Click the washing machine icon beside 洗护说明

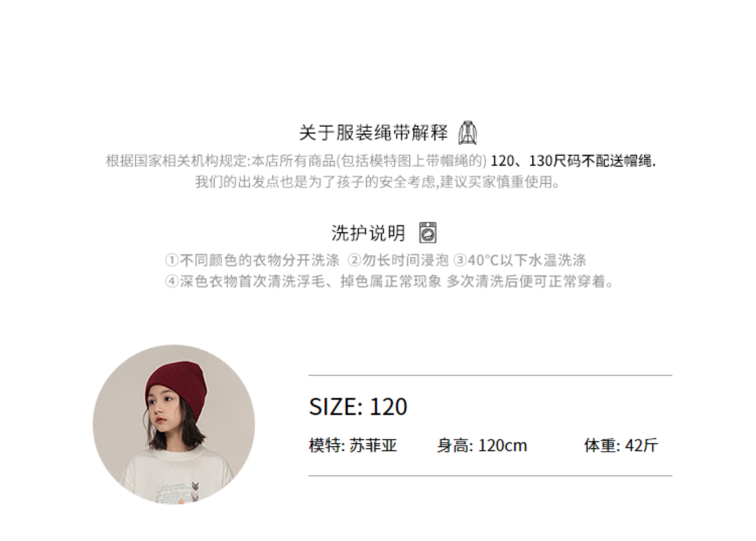tap(428, 232)
